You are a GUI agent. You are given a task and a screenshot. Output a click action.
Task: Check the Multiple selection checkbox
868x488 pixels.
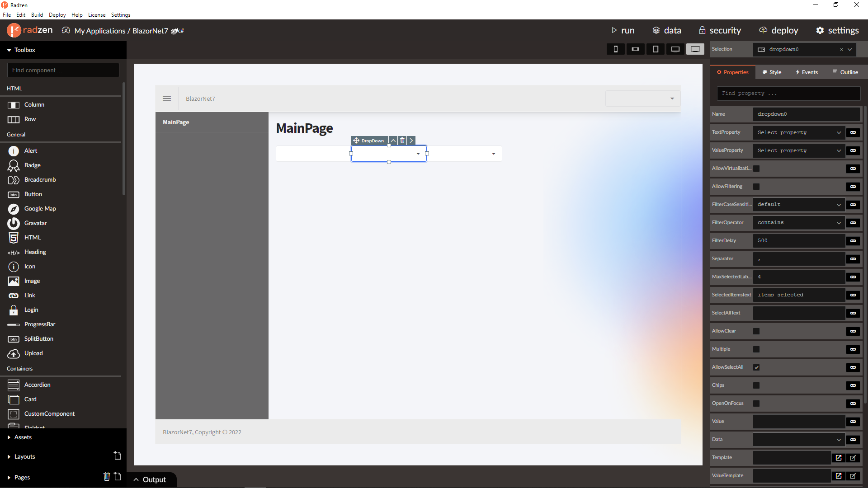coord(756,349)
